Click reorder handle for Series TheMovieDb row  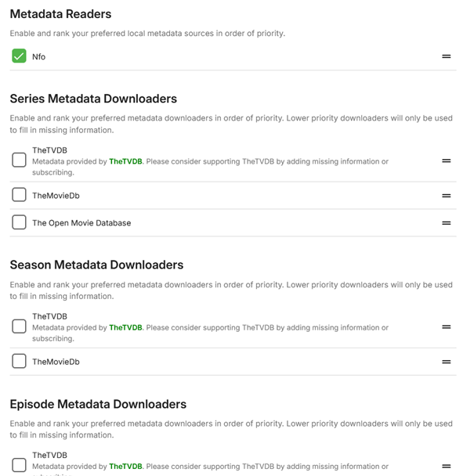coord(446,196)
